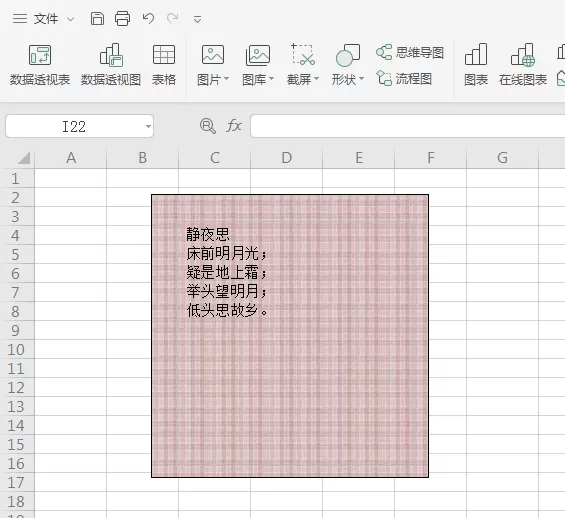Click the line 床前明月光；
This screenshot has width=565, height=518.
click(227, 253)
